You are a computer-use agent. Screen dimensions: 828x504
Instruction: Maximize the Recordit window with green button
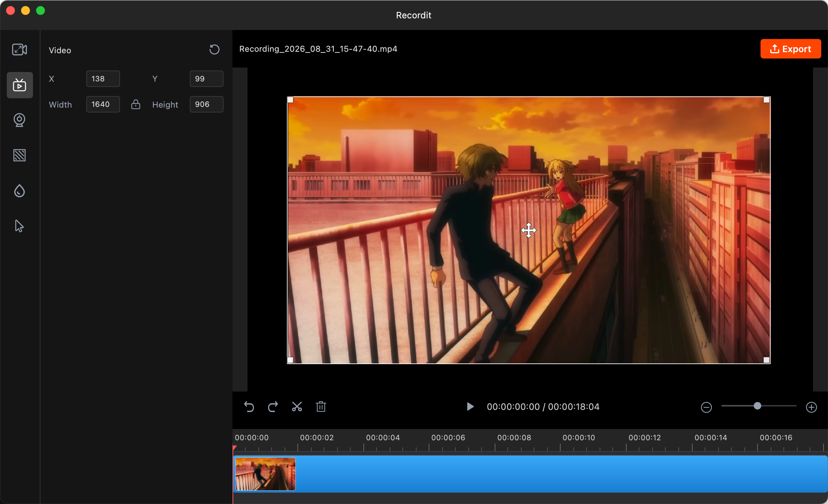click(x=40, y=10)
